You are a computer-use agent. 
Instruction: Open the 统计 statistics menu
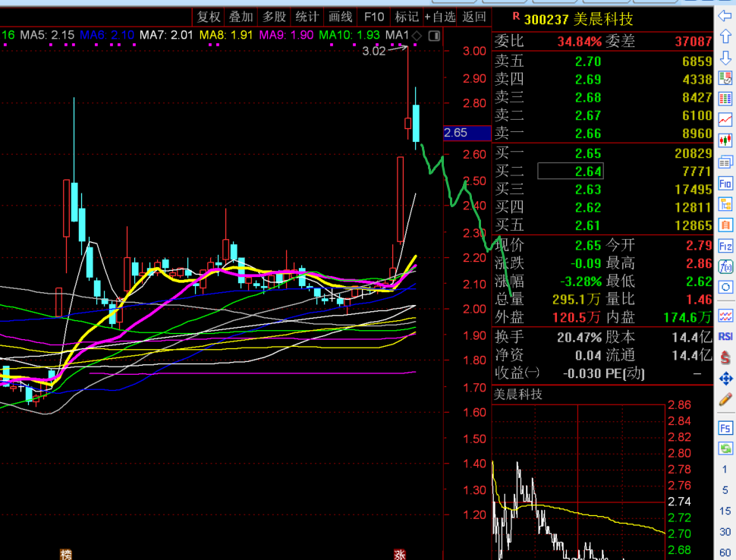pyautogui.click(x=307, y=17)
